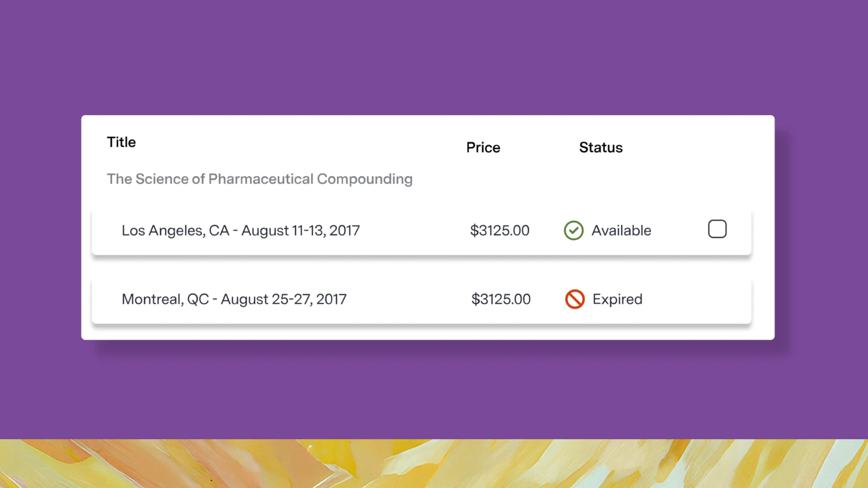Click the $3125.00 price in Los Angeles row
The image size is (868, 488).
499,230
